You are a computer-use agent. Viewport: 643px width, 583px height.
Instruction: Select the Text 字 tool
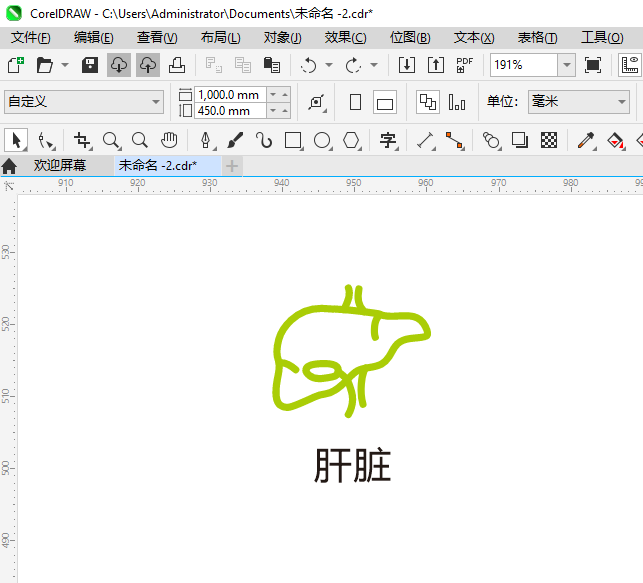tap(388, 141)
